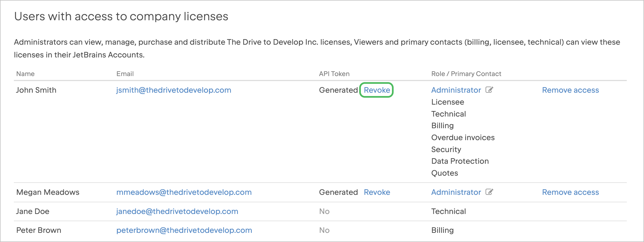The height and width of the screenshot is (242, 644).
Task: Click mmeadows@thedrivetodevelop.com email link
Action: 184,192
